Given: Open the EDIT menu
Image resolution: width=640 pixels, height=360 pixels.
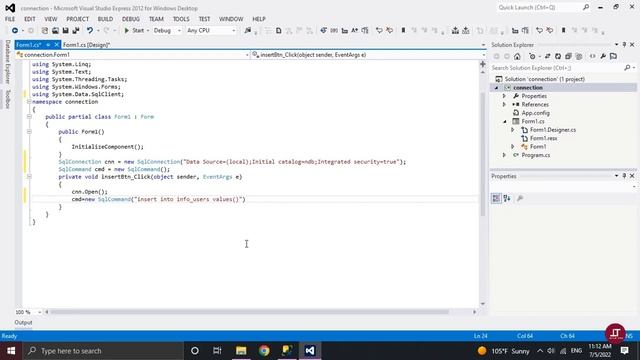Looking at the screenshot, I should click(x=30, y=19).
